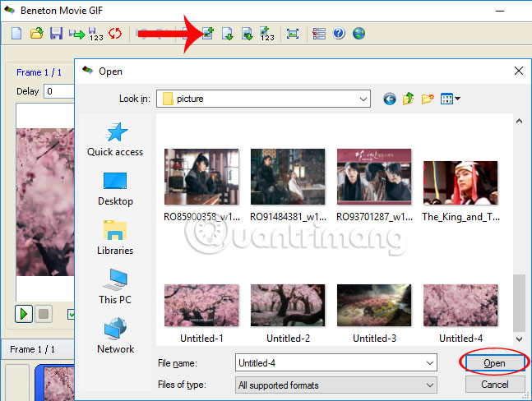Expand the Look in folder dropdown
The image size is (532, 401).
pyautogui.click(x=363, y=99)
